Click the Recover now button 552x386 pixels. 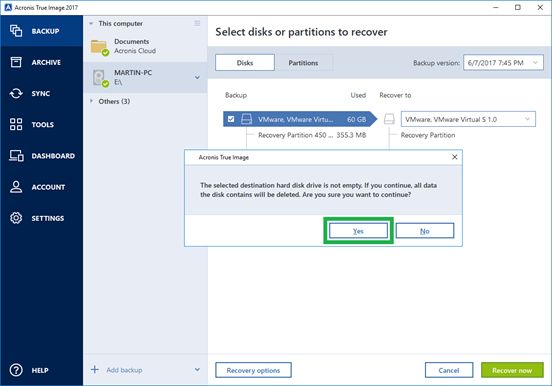[x=512, y=370]
